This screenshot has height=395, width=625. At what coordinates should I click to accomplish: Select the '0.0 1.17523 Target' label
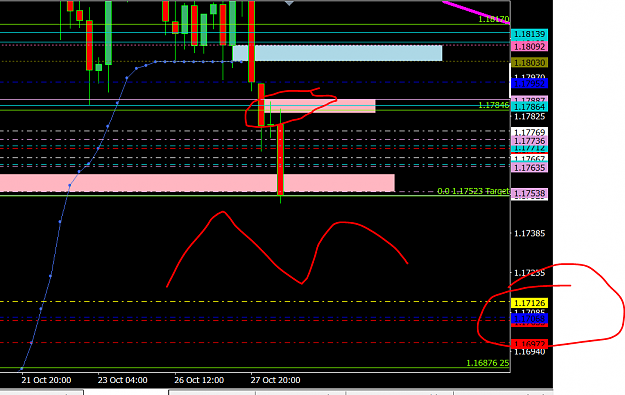(473, 191)
